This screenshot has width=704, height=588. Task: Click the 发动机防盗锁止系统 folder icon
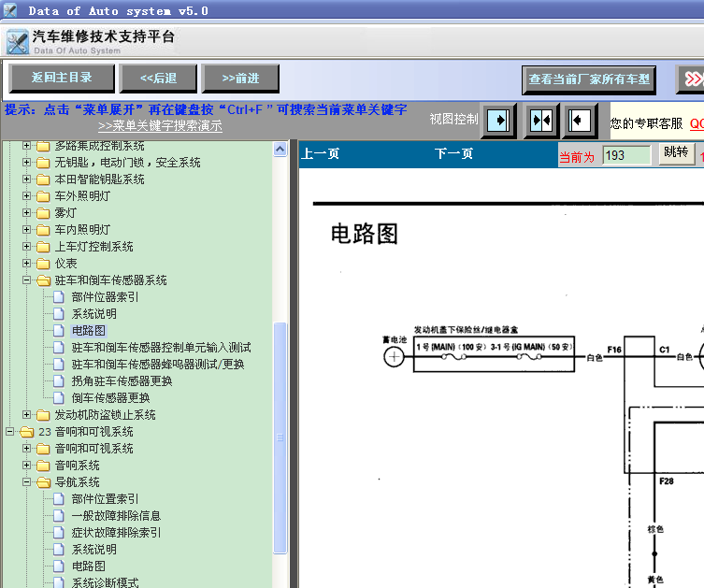[x=43, y=415]
